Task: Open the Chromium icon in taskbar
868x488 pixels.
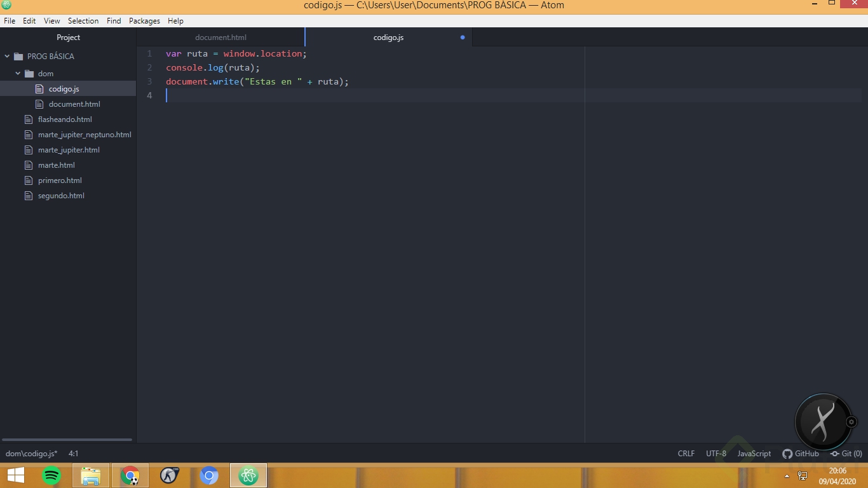Action: point(209,475)
